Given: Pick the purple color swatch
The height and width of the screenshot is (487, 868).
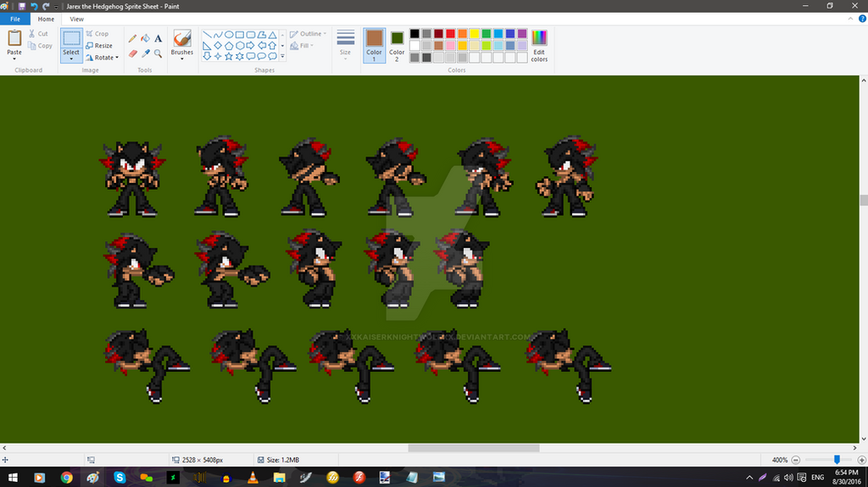Looking at the screenshot, I should [x=522, y=34].
